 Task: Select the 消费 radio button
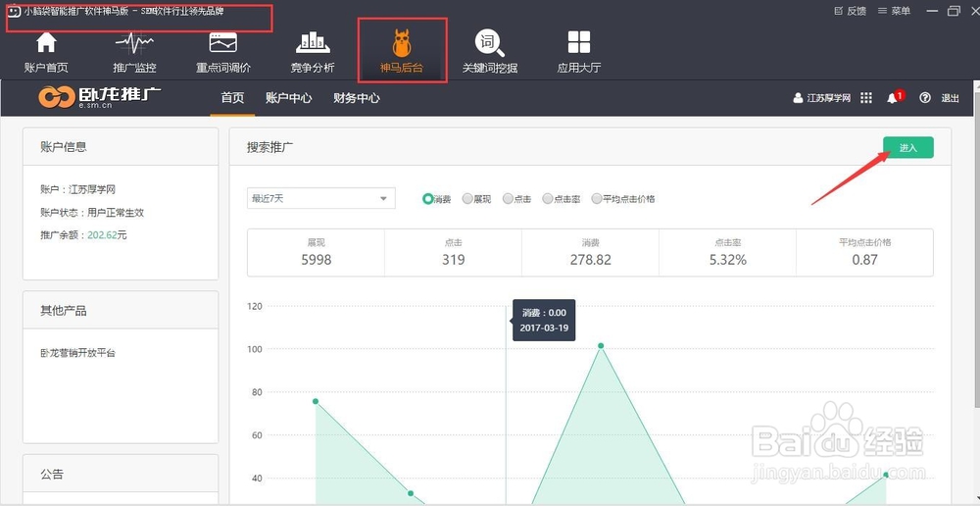[x=428, y=199]
